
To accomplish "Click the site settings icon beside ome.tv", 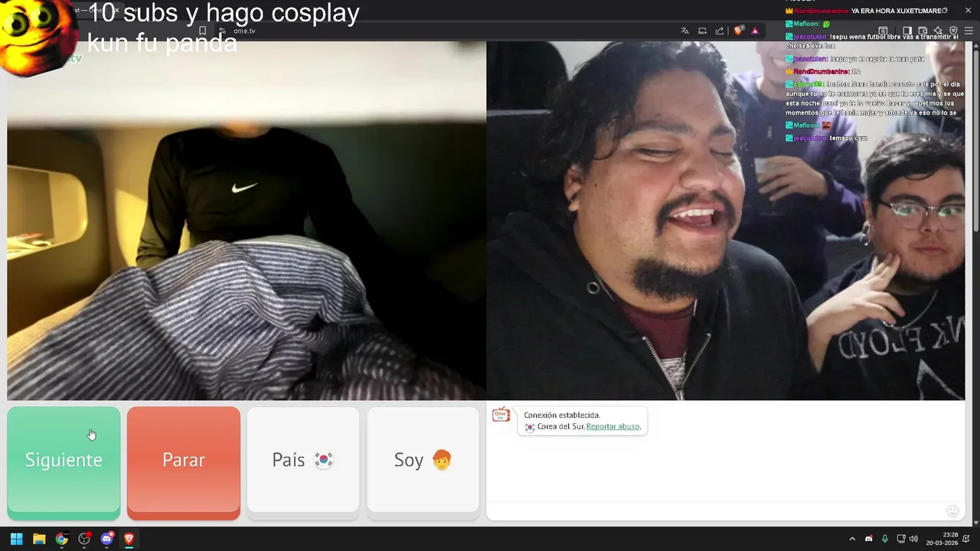I will coord(222,31).
